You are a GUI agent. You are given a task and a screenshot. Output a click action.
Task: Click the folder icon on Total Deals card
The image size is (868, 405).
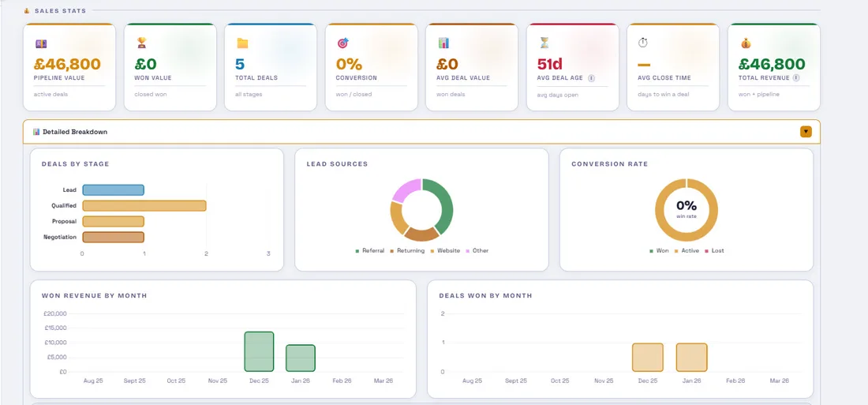(x=242, y=43)
